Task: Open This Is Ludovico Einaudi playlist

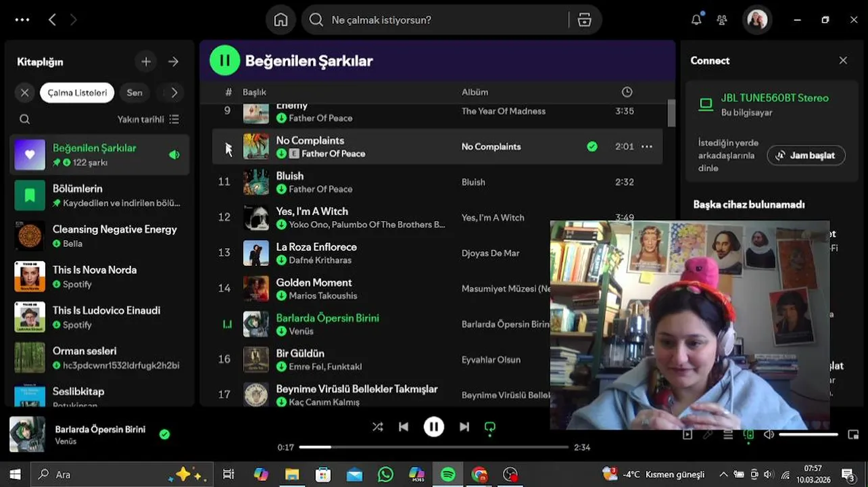Action: coord(100,317)
